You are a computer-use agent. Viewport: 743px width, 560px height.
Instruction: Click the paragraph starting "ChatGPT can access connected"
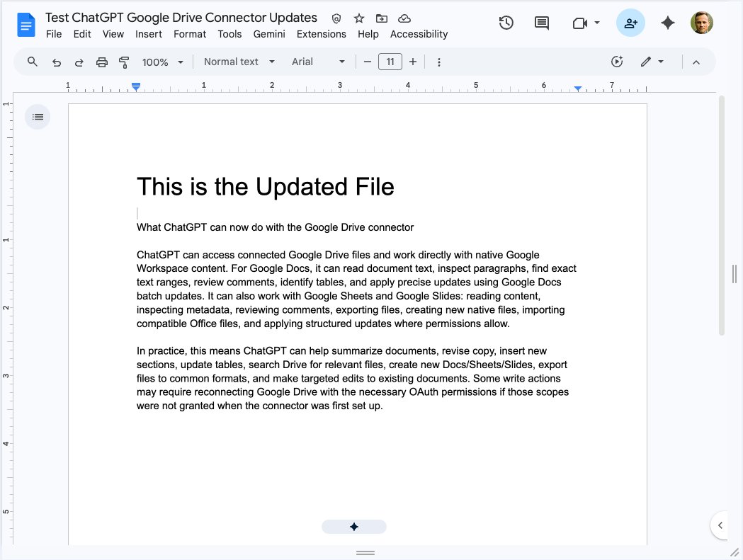tap(356, 289)
